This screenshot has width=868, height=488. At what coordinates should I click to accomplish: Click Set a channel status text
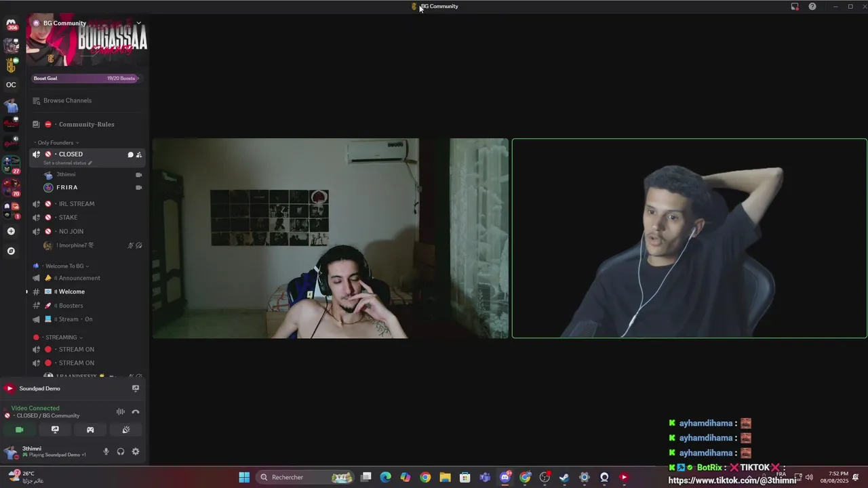pyautogui.click(x=65, y=163)
